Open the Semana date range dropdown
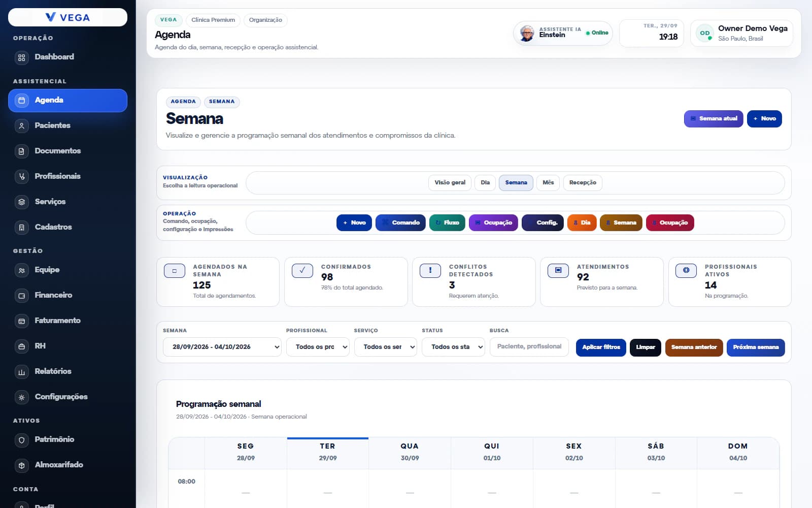The width and height of the screenshot is (812, 508). click(222, 347)
